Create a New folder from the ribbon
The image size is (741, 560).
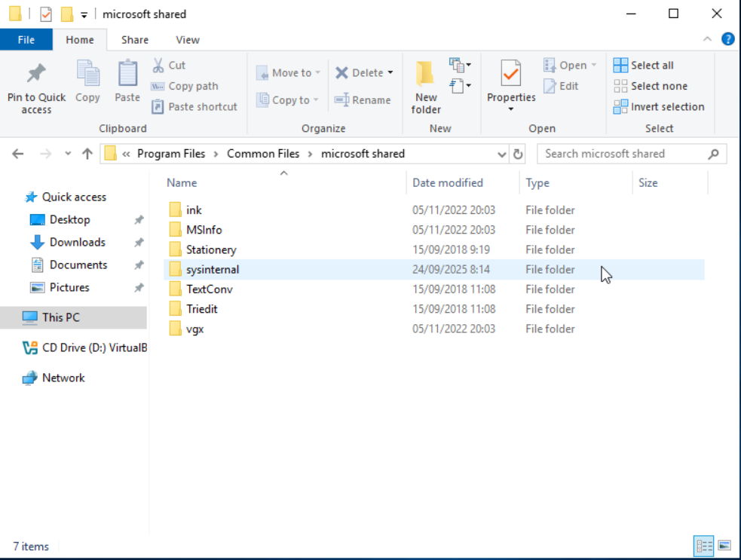point(426,74)
